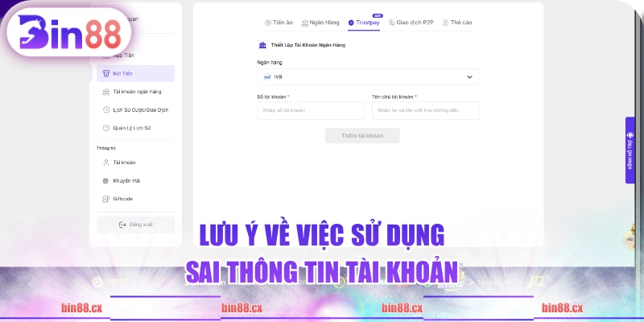644x322 pixels.
Task: Click the Giao dịch P2P icon
Action: [391, 23]
